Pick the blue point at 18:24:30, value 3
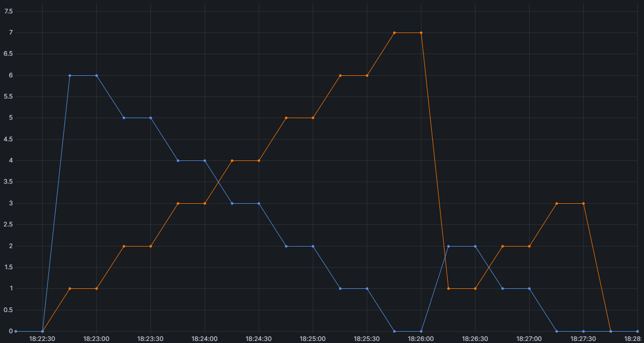 tap(259, 203)
